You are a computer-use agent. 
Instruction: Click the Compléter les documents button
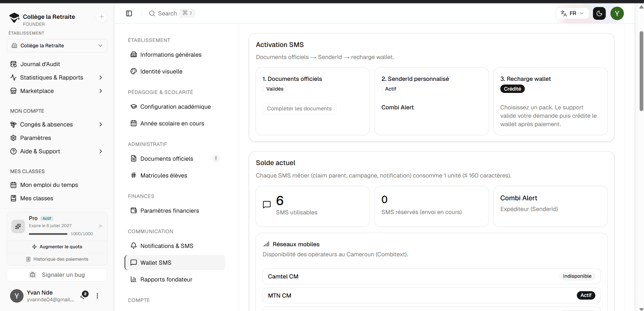(x=299, y=109)
